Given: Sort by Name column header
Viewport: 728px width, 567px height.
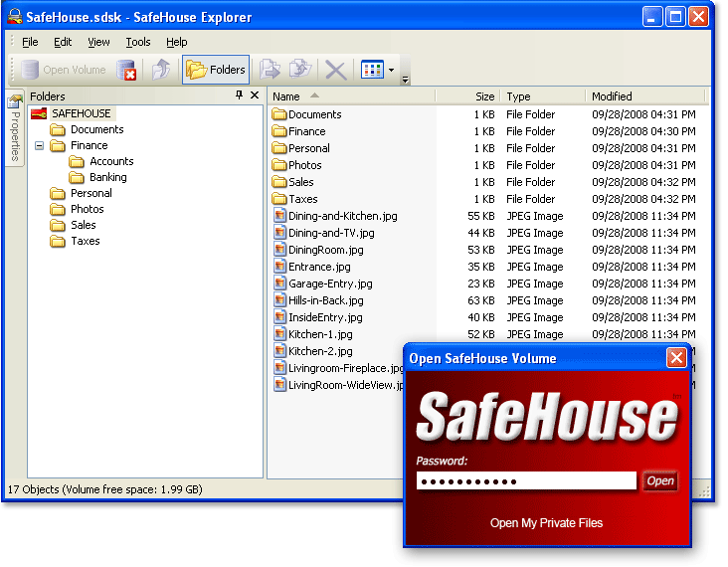Looking at the screenshot, I should 352,96.
